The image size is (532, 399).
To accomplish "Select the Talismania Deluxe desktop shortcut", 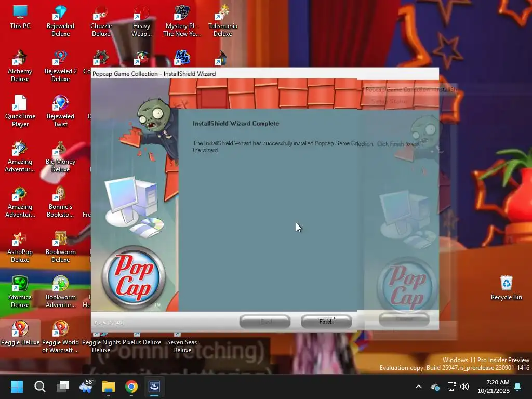I will click(x=222, y=21).
